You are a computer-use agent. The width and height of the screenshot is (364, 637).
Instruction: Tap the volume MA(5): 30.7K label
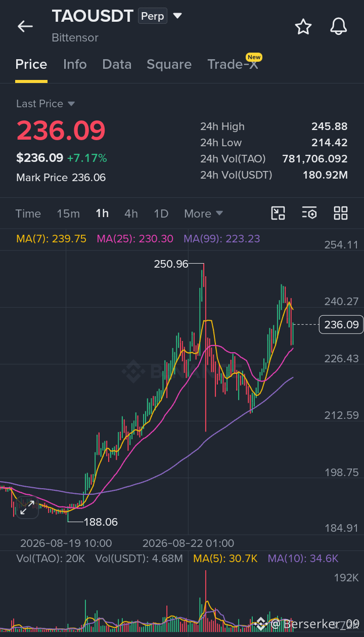(x=225, y=559)
